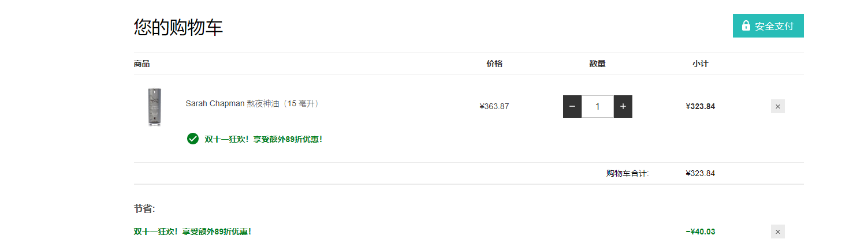Click the 价格 column header
Viewport: 868px width, 250px height.
pyautogui.click(x=494, y=64)
